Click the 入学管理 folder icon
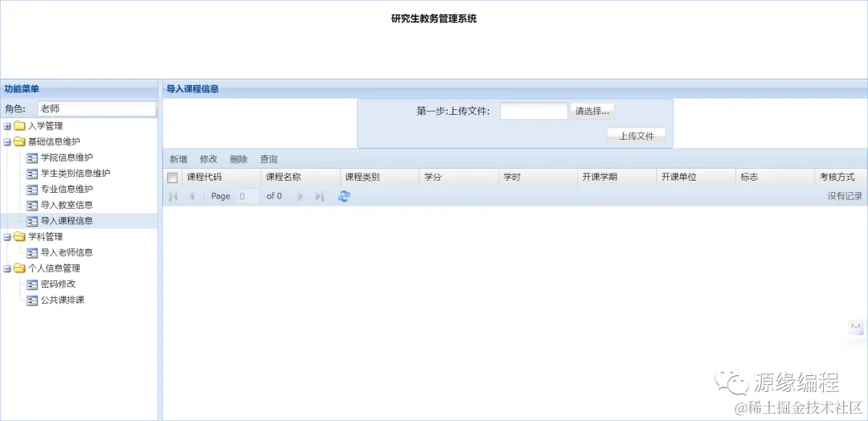The image size is (868, 421). [19, 126]
